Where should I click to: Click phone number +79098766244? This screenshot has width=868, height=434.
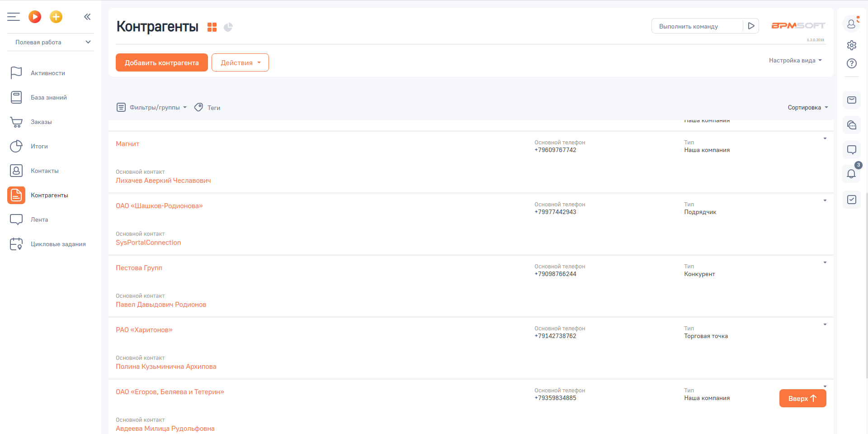555,274
